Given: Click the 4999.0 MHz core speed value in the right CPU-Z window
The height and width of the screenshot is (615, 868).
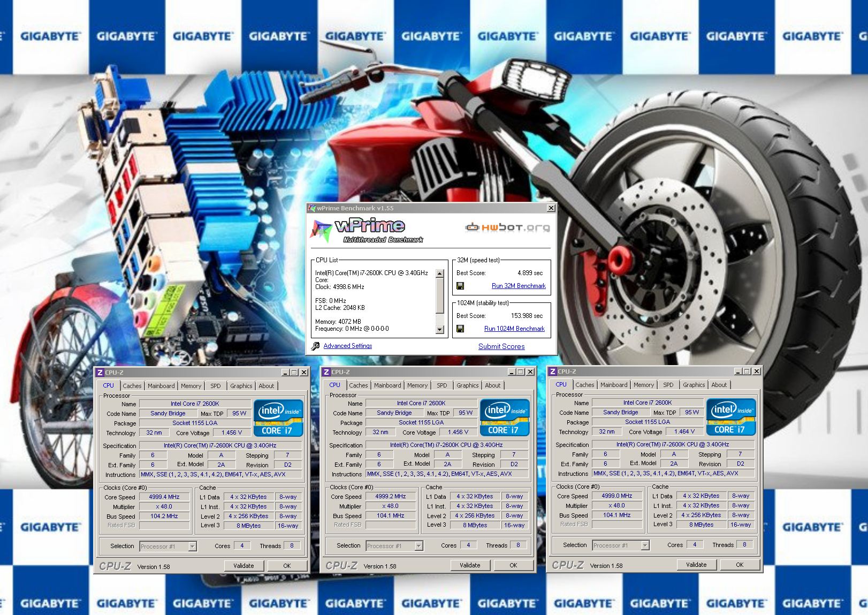Looking at the screenshot, I should click(617, 496).
